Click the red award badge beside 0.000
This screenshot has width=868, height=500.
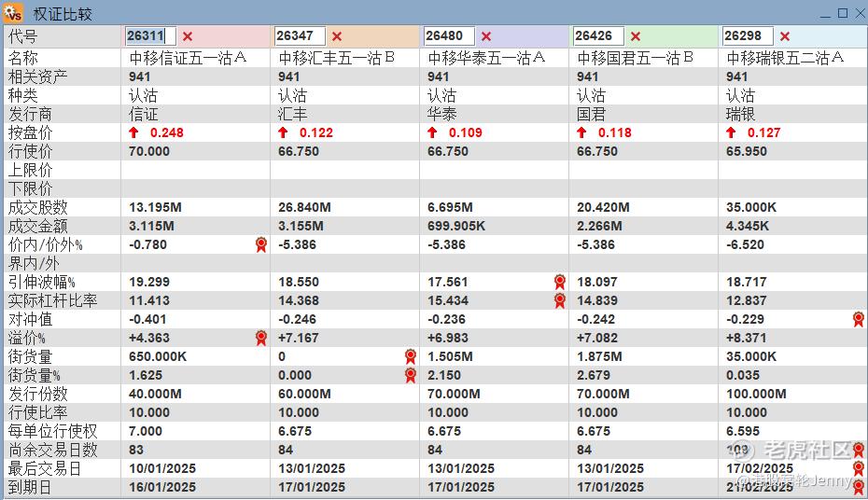click(x=410, y=376)
